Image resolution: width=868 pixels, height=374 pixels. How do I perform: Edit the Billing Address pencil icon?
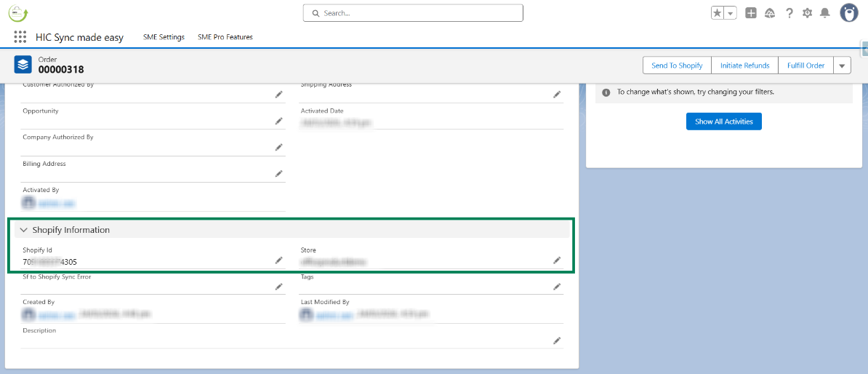coord(279,173)
